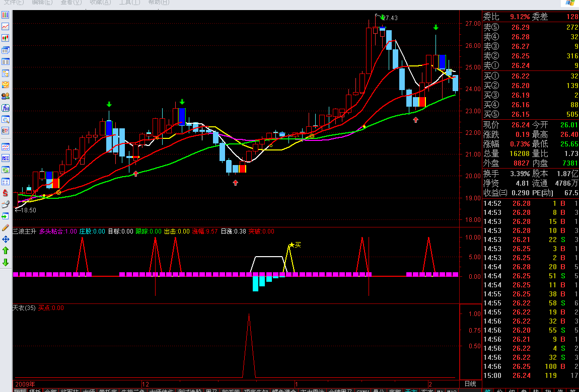This screenshot has width=579, height=392.
Task: Click the 委比 value 9.12%
Action: [x=520, y=17]
